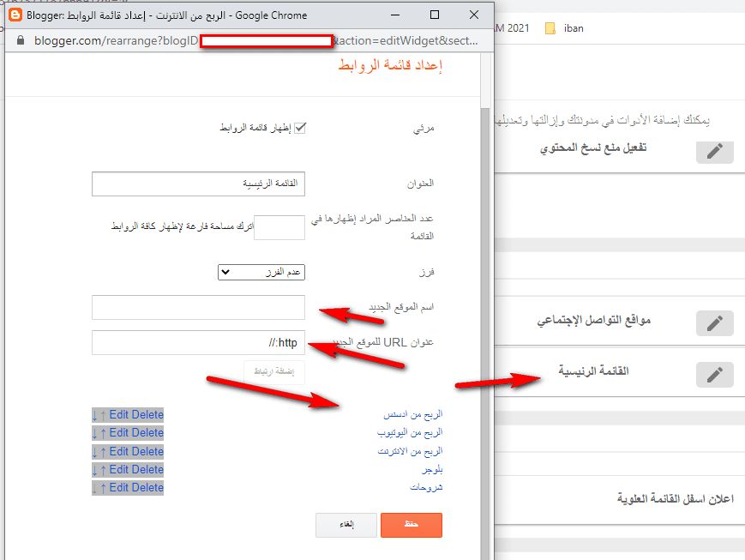
Task: Click the العنوان title input field
Action: tap(198, 184)
